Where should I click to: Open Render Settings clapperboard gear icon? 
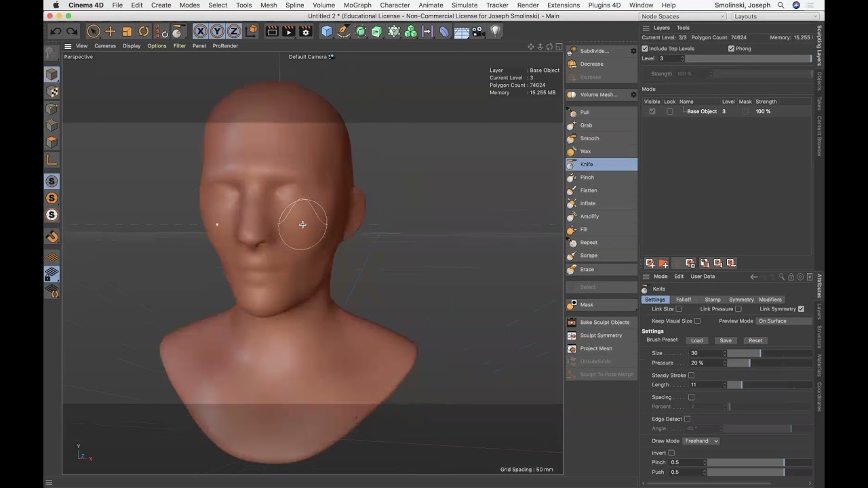pyautogui.click(x=305, y=31)
